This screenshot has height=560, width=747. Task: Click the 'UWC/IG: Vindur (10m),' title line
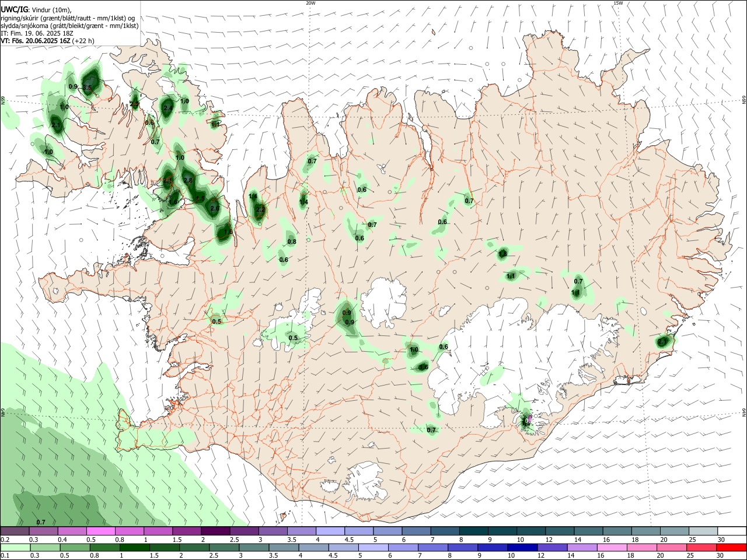pos(36,10)
